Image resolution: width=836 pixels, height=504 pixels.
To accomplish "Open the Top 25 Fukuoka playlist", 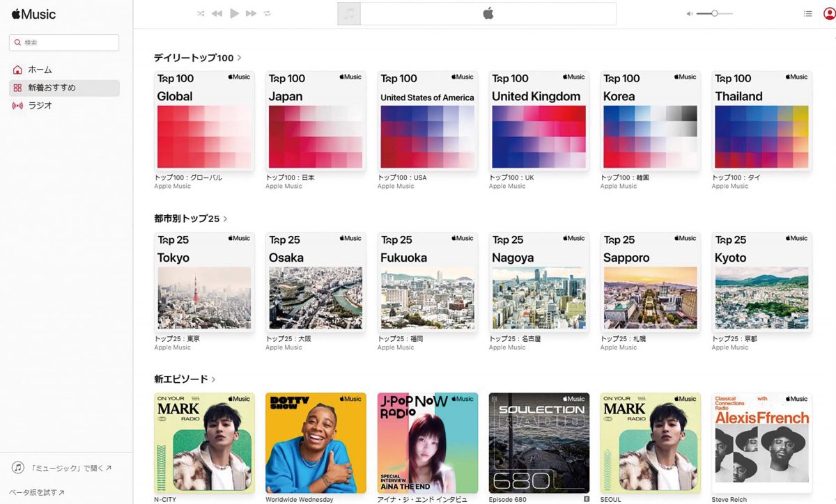I will [428, 282].
